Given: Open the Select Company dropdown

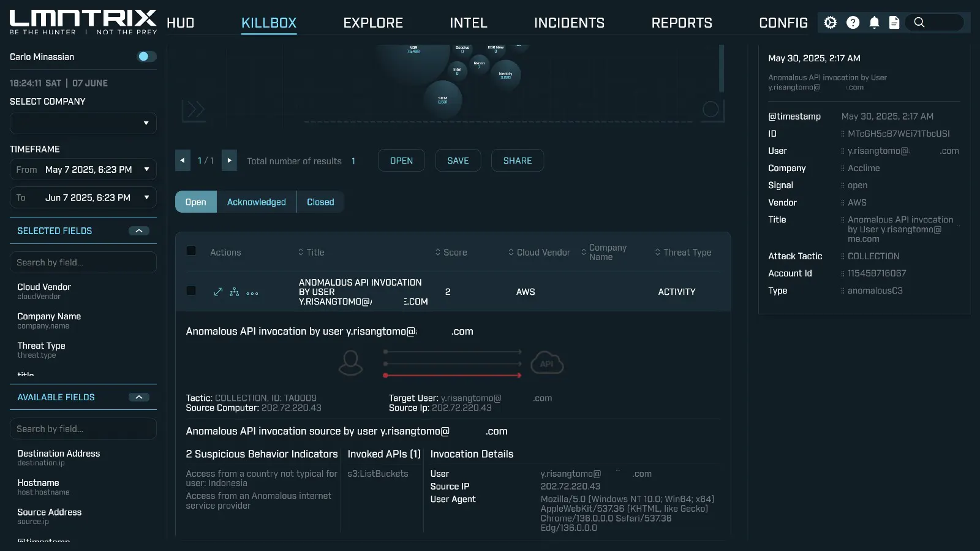Looking at the screenshot, I should 83,123.
